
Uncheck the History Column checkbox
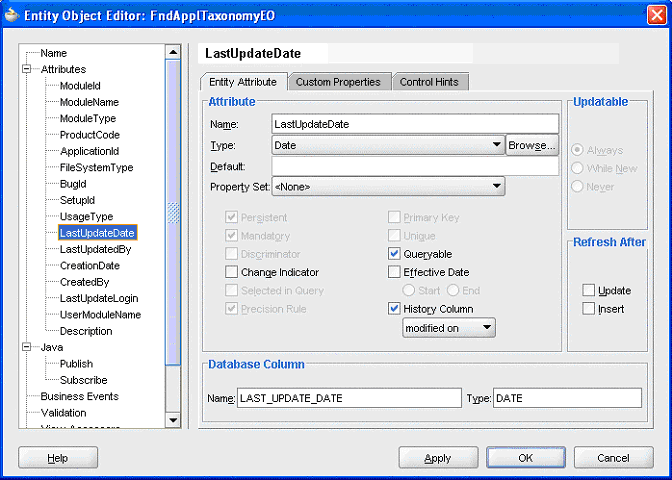[x=394, y=309]
